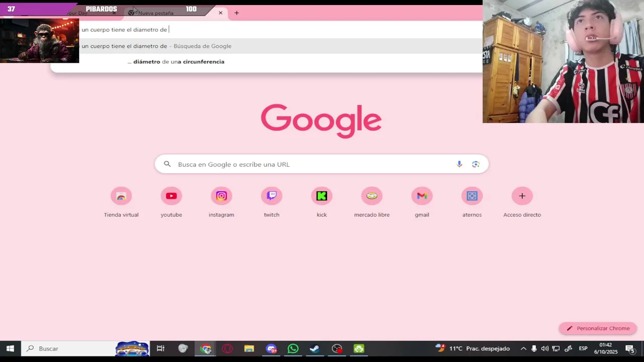Open the Tienda virtual shortcut
This screenshot has width=644, height=362.
121,202
